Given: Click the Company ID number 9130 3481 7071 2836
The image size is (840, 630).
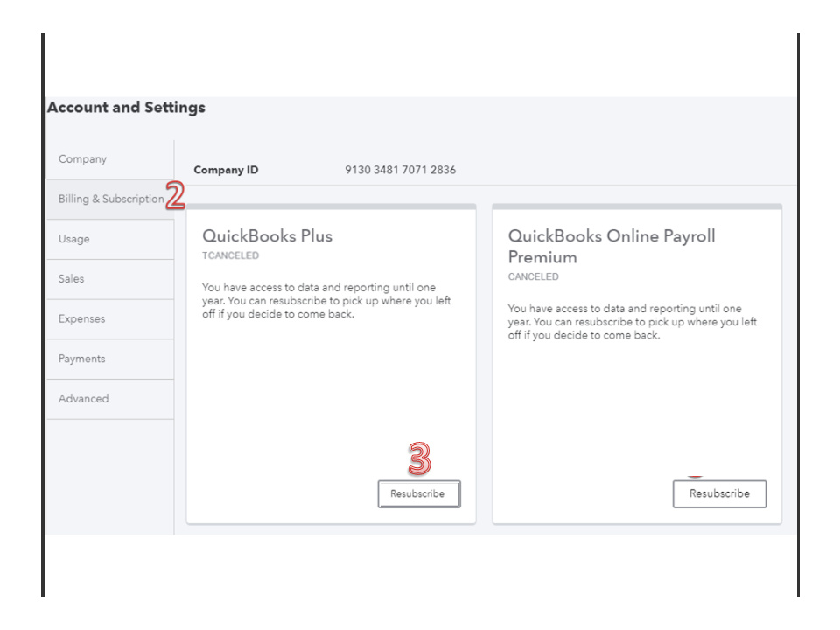Looking at the screenshot, I should pos(400,170).
